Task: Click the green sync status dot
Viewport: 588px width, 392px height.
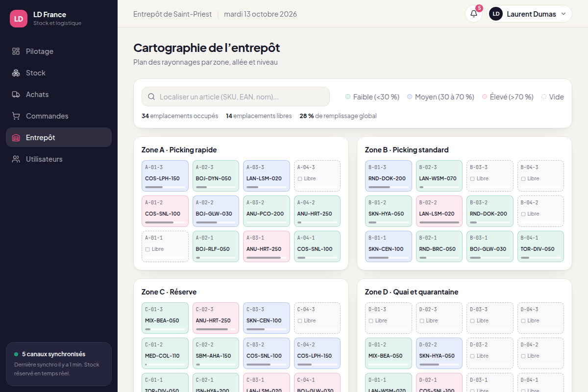Action: 16,354
